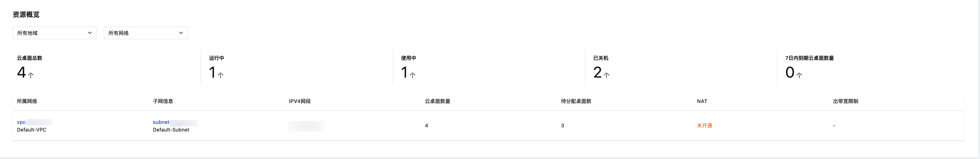Click the 子网信息 column header
Image resolution: width=980 pixels, height=159 pixels.
coord(163,101)
